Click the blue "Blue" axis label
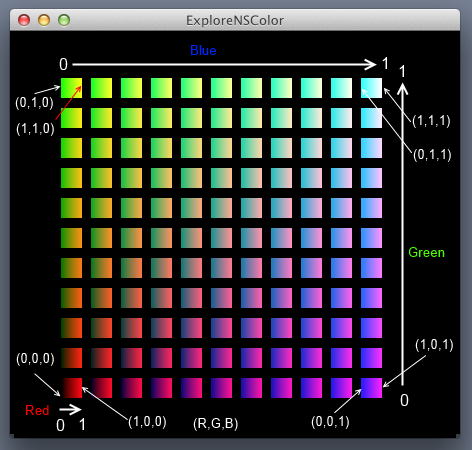Screen dimensions: 472x450 tap(203, 50)
